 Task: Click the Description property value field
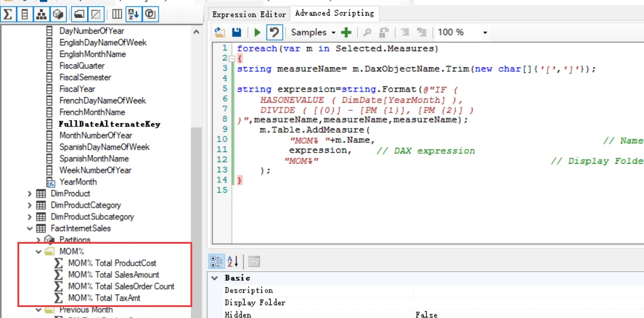(528, 290)
